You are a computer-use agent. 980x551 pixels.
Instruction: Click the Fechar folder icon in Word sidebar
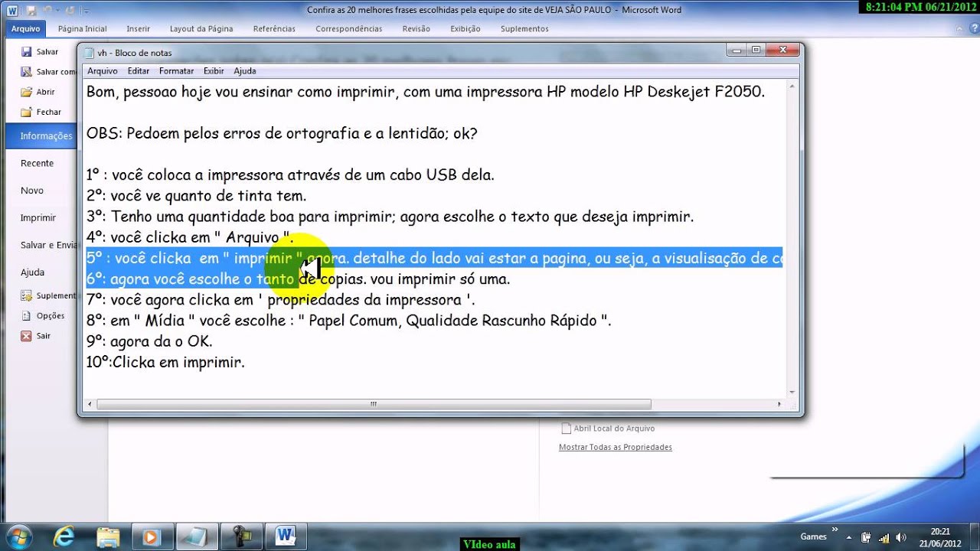pos(26,112)
